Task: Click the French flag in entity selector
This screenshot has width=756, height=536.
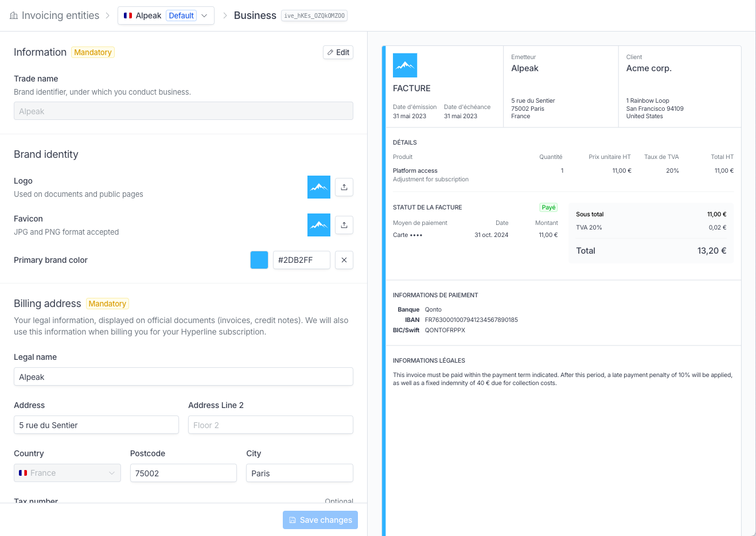Action: coord(128,15)
